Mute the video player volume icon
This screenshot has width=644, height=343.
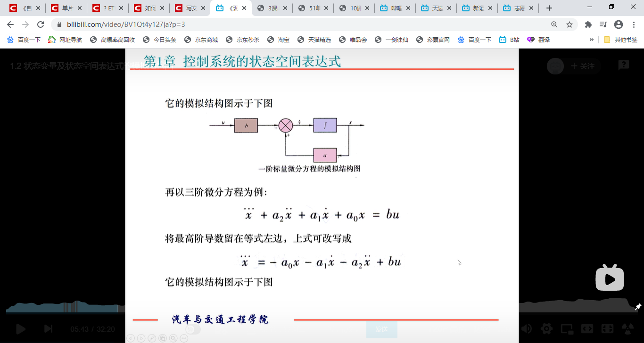526,329
